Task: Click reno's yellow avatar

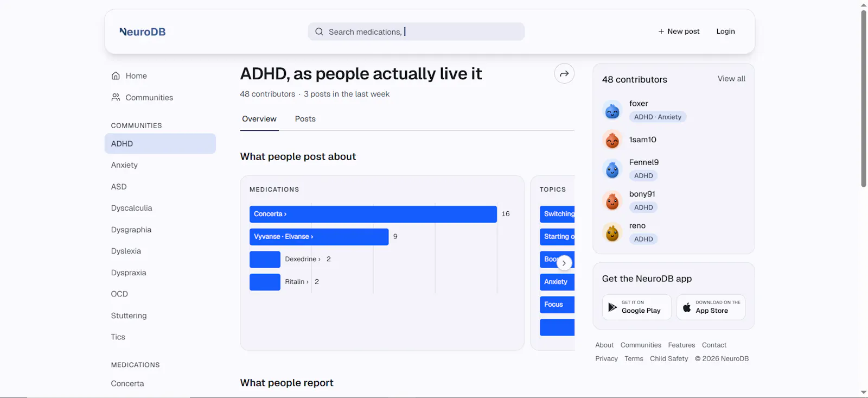Action: tap(612, 233)
